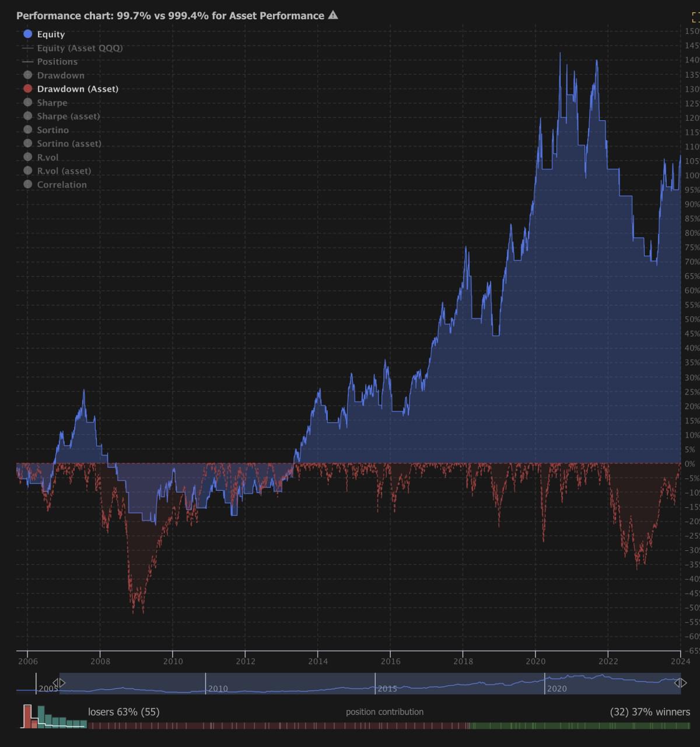Click the Sortino (asset) legend dot

(27, 143)
